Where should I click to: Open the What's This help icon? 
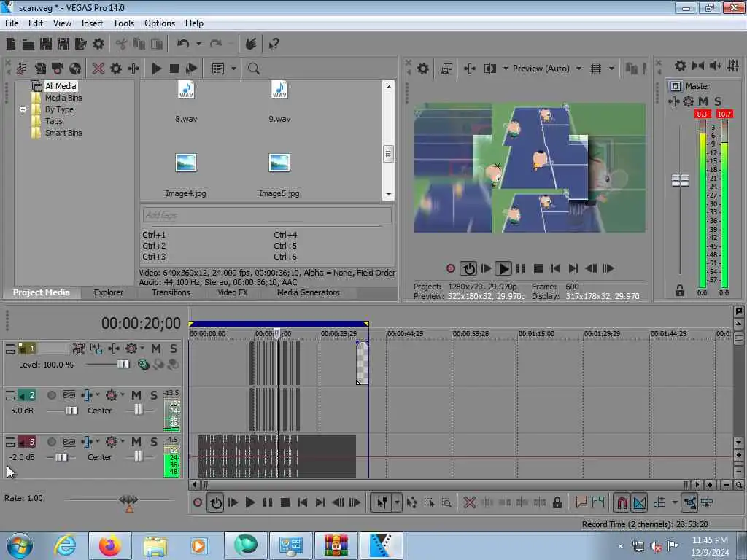(x=274, y=44)
